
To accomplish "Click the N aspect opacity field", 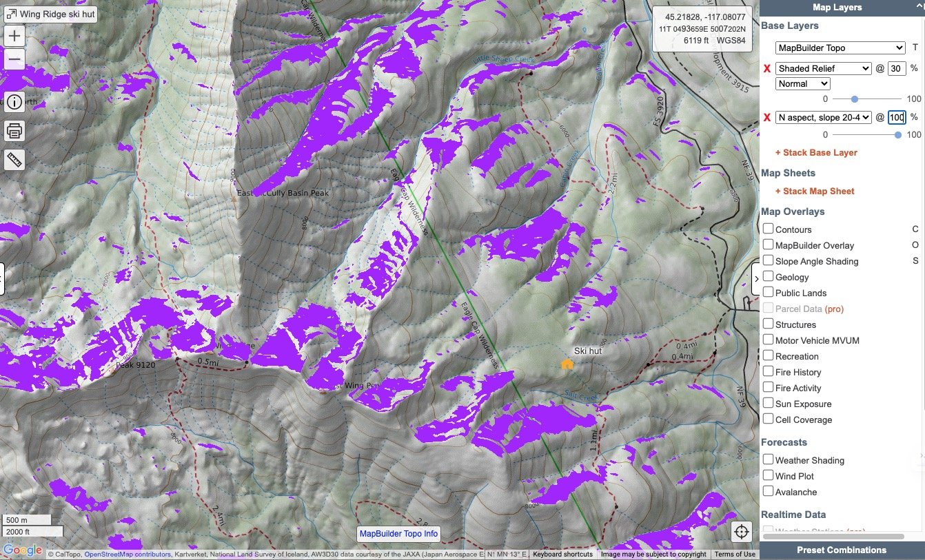I will (x=897, y=117).
